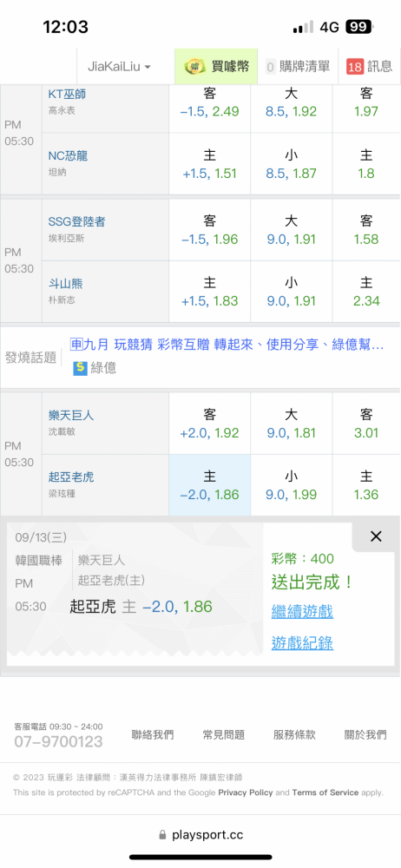The height and width of the screenshot is (868, 401).
Task: Open the hot topic 九月 玩競猜 post
Action: pyautogui.click(x=227, y=345)
